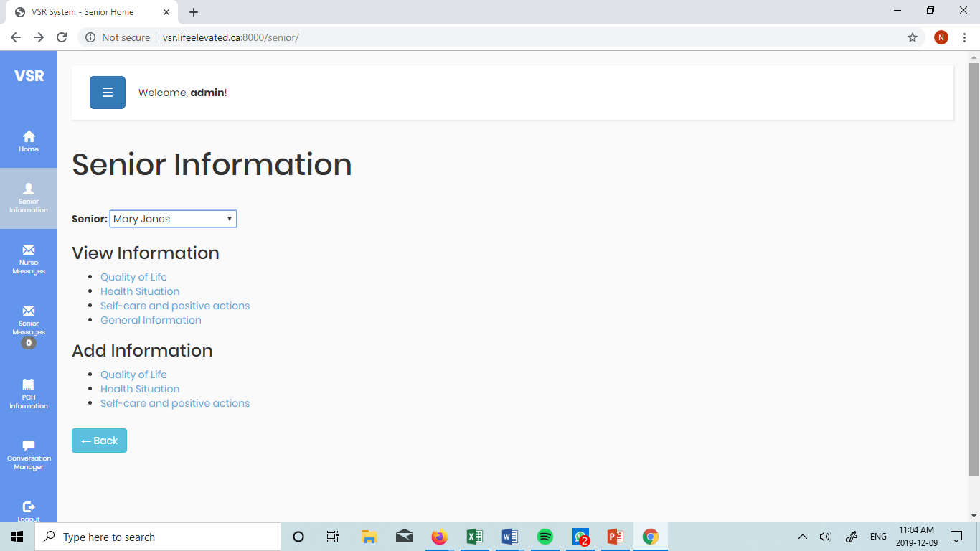Viewport: 980px width, 551px height.
Task: Open PCH Information calendar icon
Action: (29, 385)
